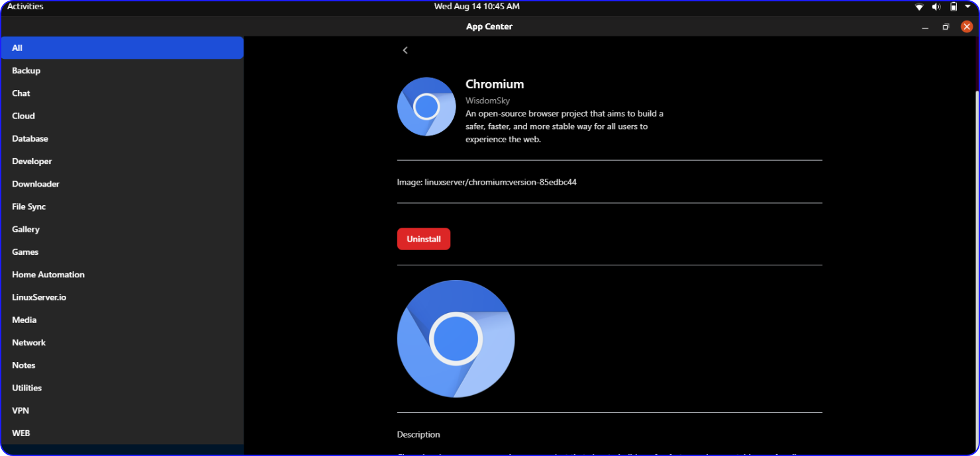Click the small Chromium app icon
This screenshot has width=980, height=456.
(x=426, y=107)
